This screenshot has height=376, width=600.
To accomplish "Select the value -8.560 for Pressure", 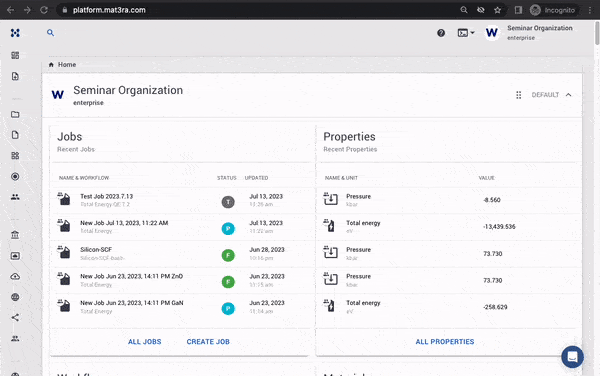I will click(x=492, y=200).
